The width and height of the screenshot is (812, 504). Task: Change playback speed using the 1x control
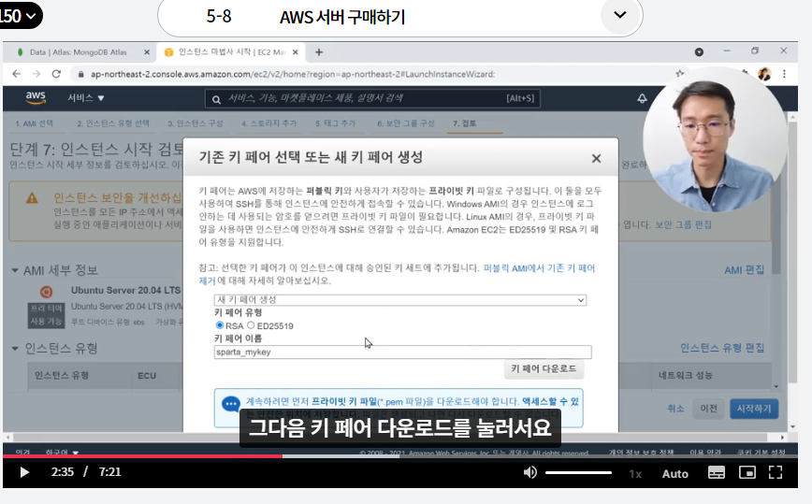(x=635, y=473)
